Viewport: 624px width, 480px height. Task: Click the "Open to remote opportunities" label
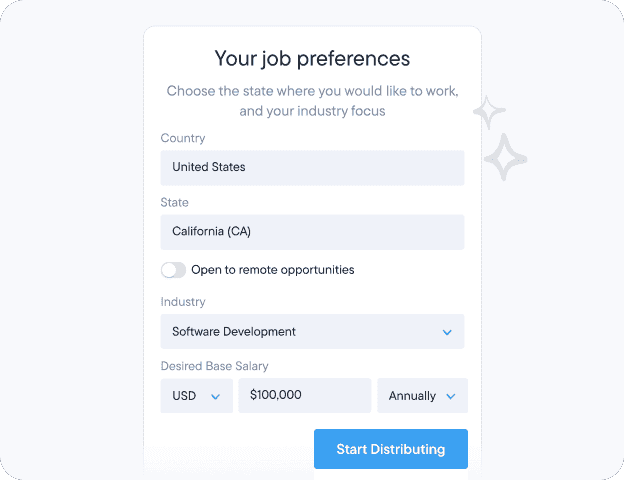[x=272, y=270]
